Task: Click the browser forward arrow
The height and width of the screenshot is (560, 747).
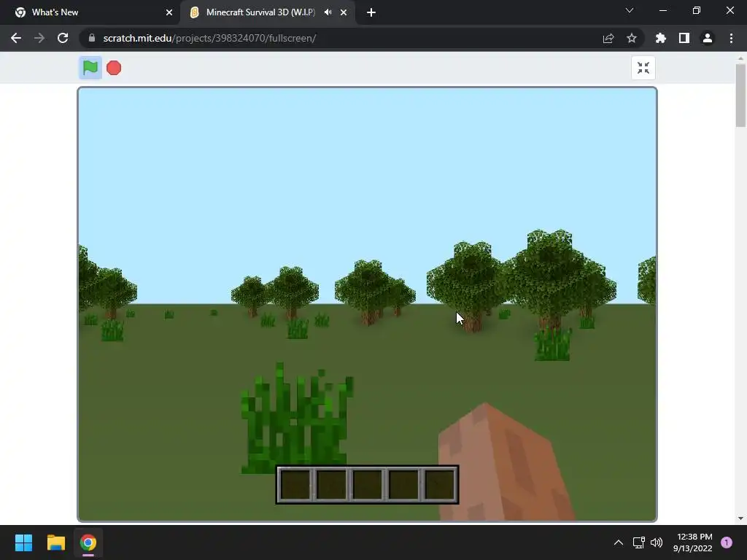Action: [x=39, y=38]
